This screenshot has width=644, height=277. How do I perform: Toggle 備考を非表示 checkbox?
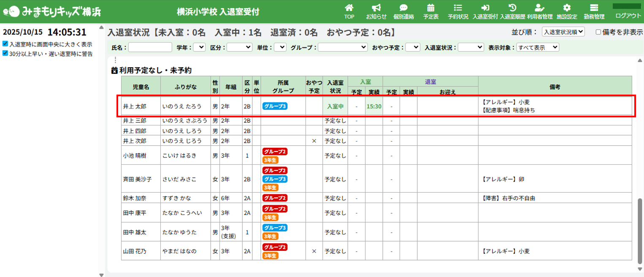[x=598, y=32]
